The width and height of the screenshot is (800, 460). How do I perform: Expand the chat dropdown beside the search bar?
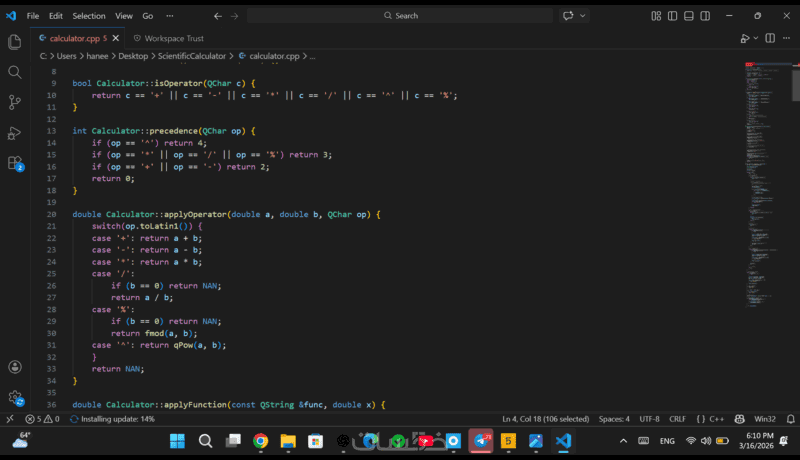[x=583, y=16]
